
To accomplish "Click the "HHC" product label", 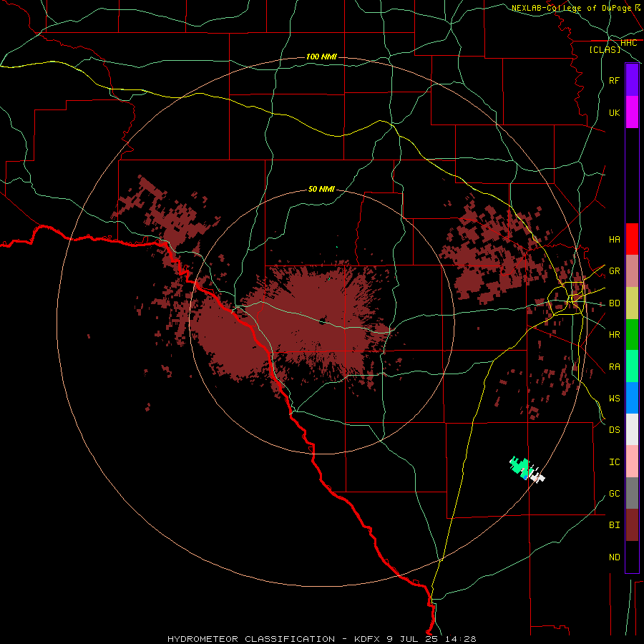I will [628, 43].
